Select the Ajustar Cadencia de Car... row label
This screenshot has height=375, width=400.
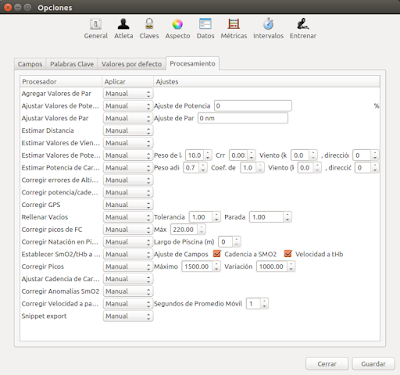60,279
